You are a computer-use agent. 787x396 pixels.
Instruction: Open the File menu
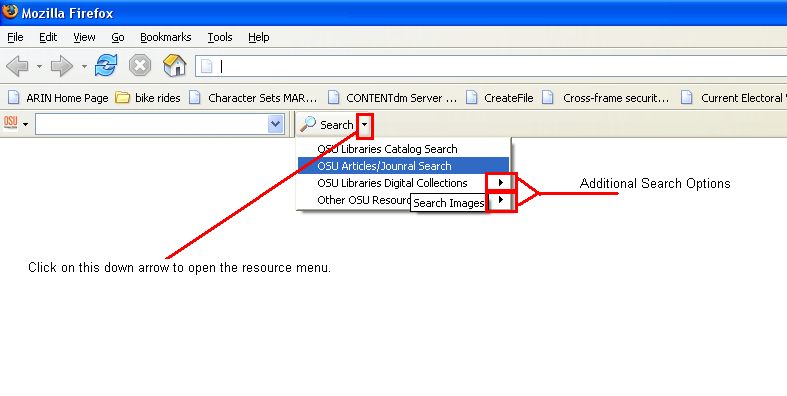click(15, 37)
